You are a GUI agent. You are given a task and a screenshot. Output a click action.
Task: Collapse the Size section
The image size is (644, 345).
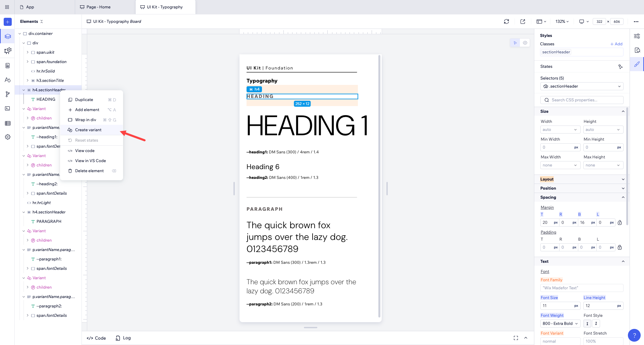click(623, 111)
